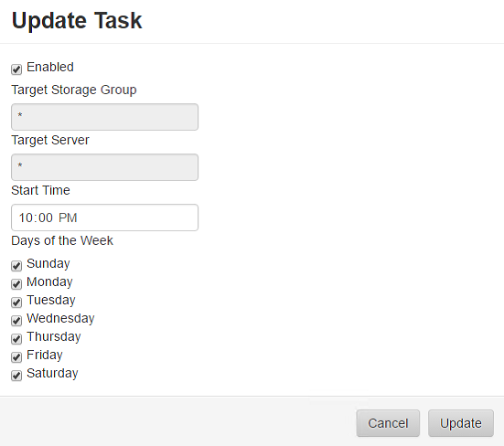Viewport: 504px width, 446px height.
Task: Select the hour value in Start Time
Action: [25, 218]
